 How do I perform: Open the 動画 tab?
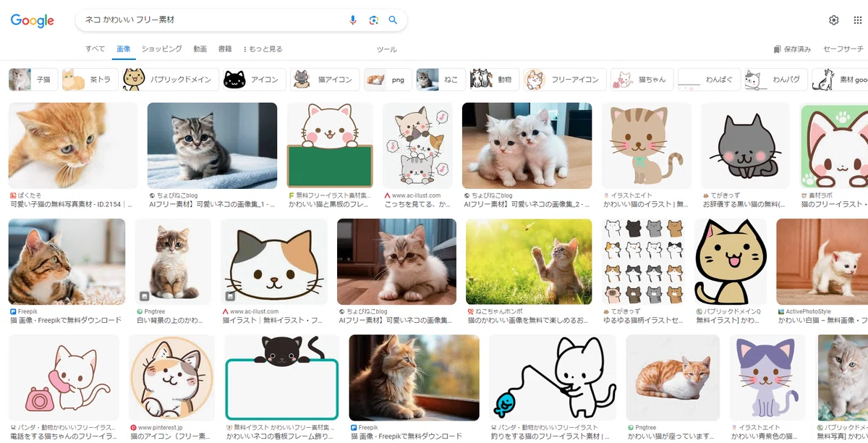(200, 49)
